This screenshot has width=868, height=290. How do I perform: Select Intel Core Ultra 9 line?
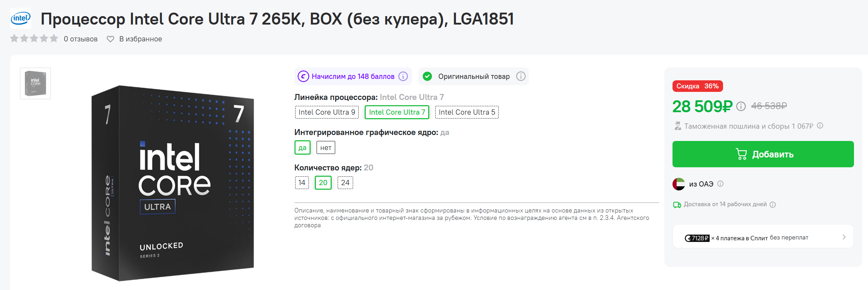(327, 112)
